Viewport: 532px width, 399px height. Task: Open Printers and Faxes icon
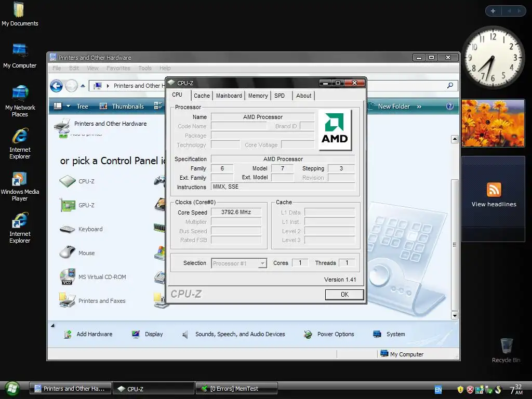pos(92,301)
